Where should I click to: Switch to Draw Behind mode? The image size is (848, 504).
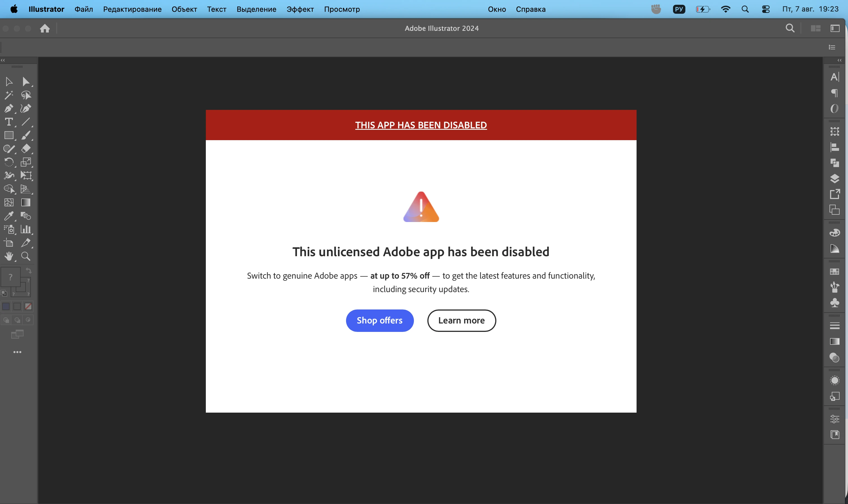[17, 320]
